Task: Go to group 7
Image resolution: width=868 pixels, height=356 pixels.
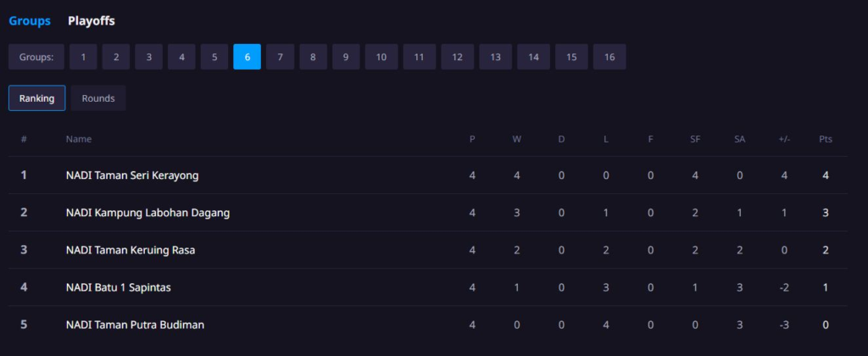Action: click(x=280, y=57)
